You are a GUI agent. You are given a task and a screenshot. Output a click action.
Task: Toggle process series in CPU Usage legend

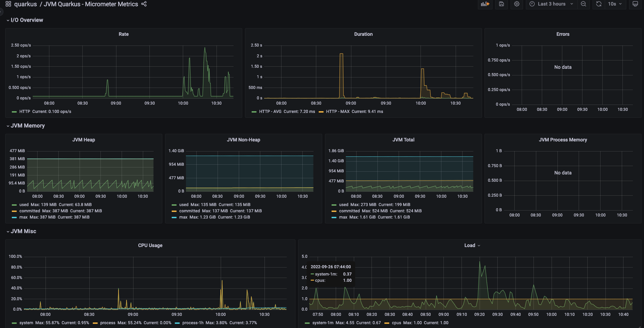[x=108, y=323]
